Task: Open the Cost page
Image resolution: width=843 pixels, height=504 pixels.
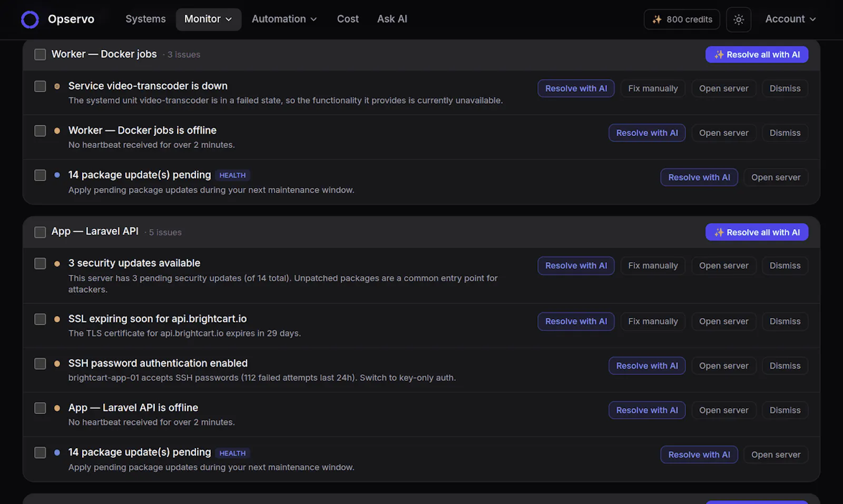Action: [348, 19]
